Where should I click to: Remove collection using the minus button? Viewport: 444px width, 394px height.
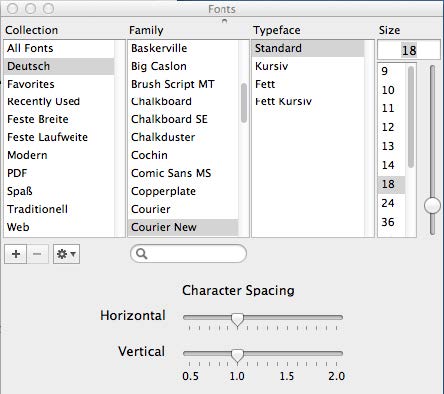tap(38, 254)
